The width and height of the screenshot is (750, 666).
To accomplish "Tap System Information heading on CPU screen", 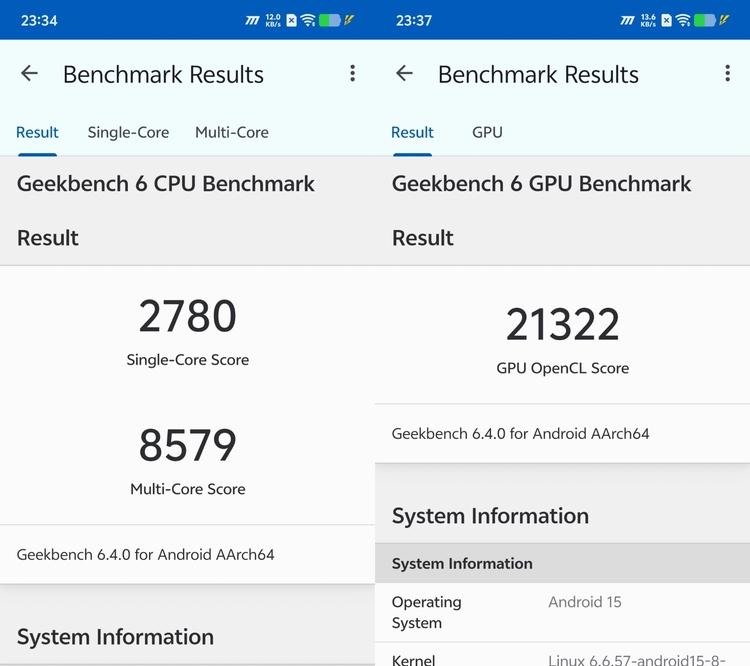I will tap(115, 637).
